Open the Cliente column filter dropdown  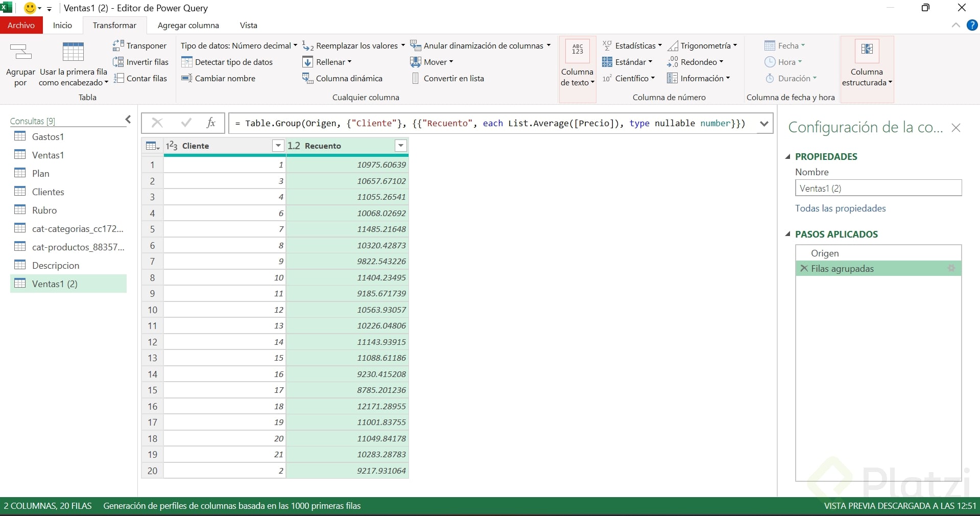278,146
